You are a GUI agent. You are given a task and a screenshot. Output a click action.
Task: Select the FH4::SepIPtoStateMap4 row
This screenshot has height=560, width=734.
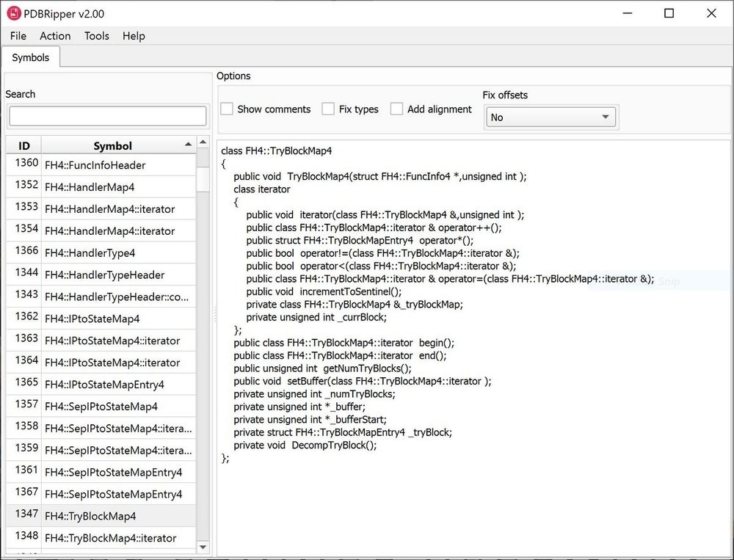101,407
